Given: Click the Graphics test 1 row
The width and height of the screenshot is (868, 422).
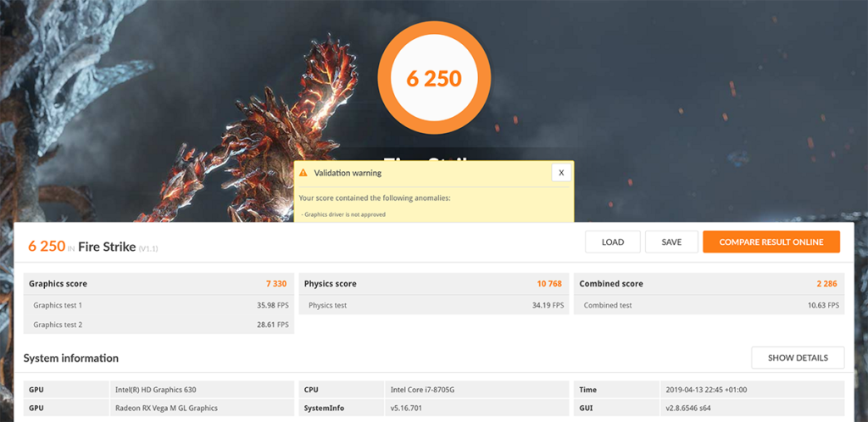Looking at the screenshot, I should click(x=159, y=305).
